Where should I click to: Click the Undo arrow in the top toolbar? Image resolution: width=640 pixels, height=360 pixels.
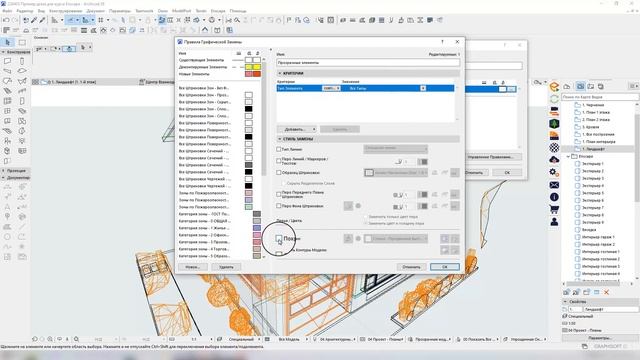(6, 20)
